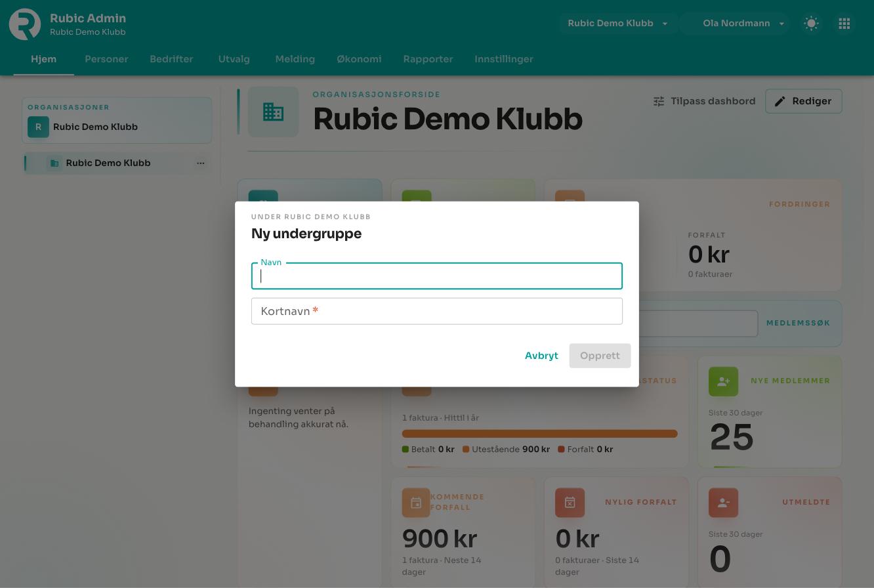The width and height of the screenshot is (874, 588).
Task: Click the Nylig forfalt calendar icon
Action: (570, 503)
